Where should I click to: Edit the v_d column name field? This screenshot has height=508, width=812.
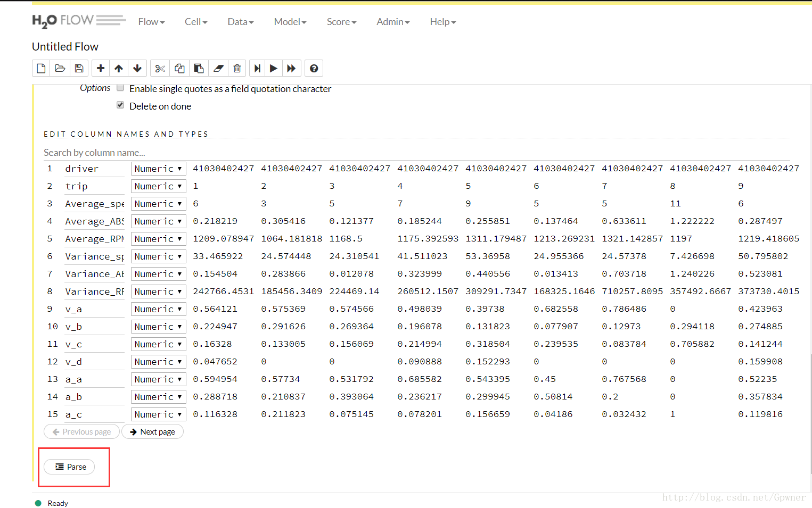pyautogui.click(x=94, y=362)
